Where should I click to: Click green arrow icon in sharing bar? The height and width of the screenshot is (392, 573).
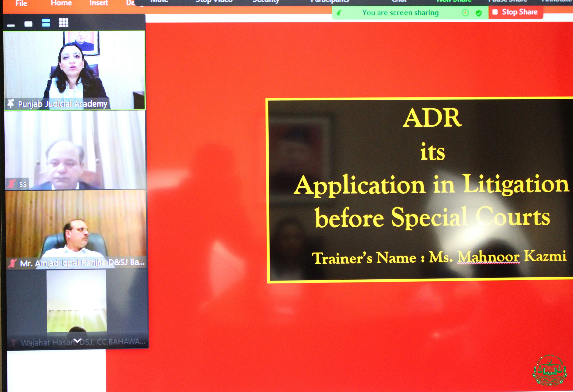tap(339, 13)
